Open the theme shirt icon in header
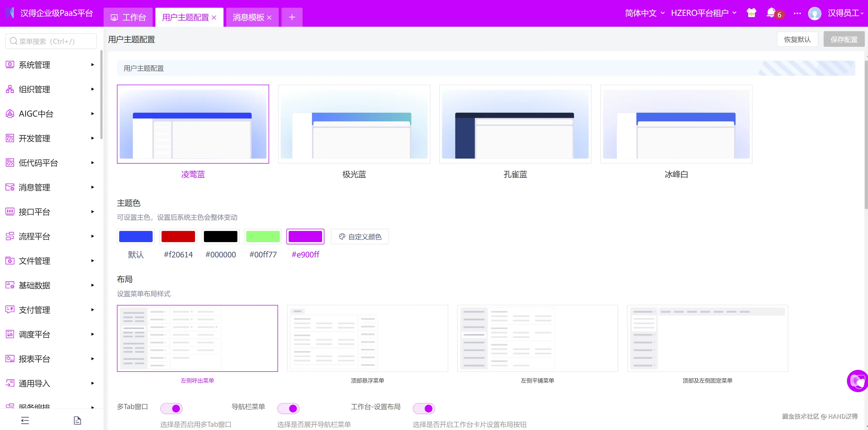The width and height of the screenshot is (868, 430). click(x=751, y=13)
